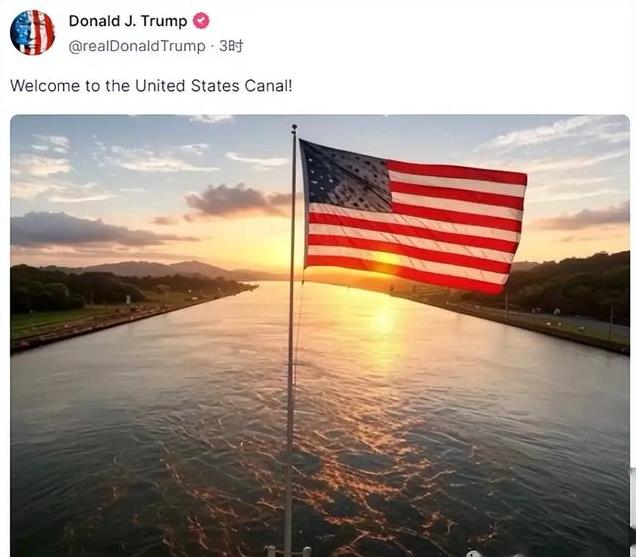Open the canal sunset photo

tap(320, 335)
